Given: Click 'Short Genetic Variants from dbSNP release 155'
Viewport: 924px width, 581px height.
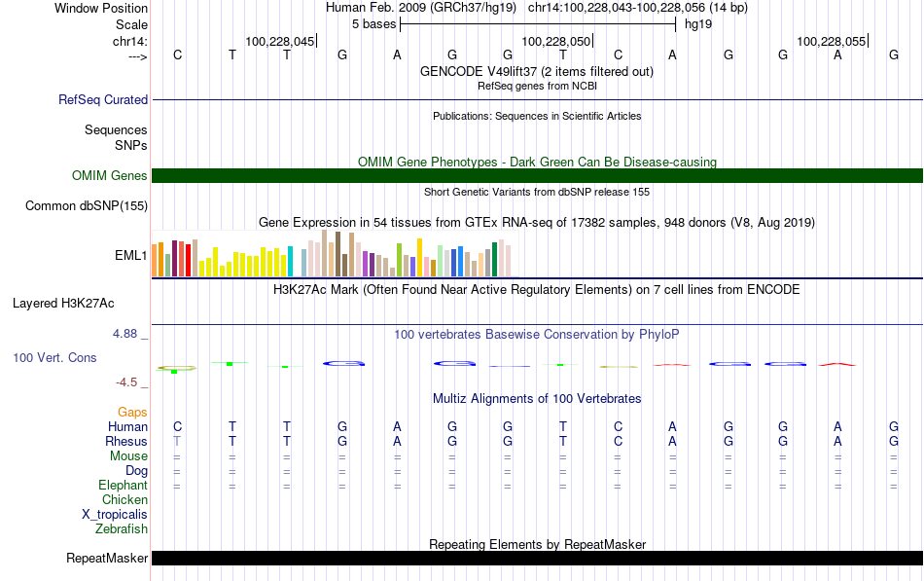Looking at the screenshot, I should [x=537, y=192].
